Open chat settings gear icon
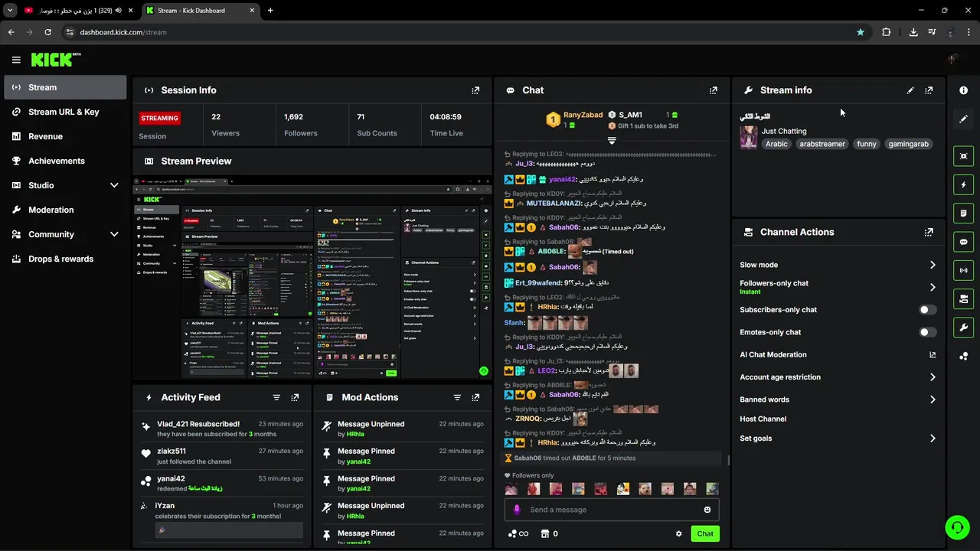Viewport: 980px width, 551px height. 678,534
